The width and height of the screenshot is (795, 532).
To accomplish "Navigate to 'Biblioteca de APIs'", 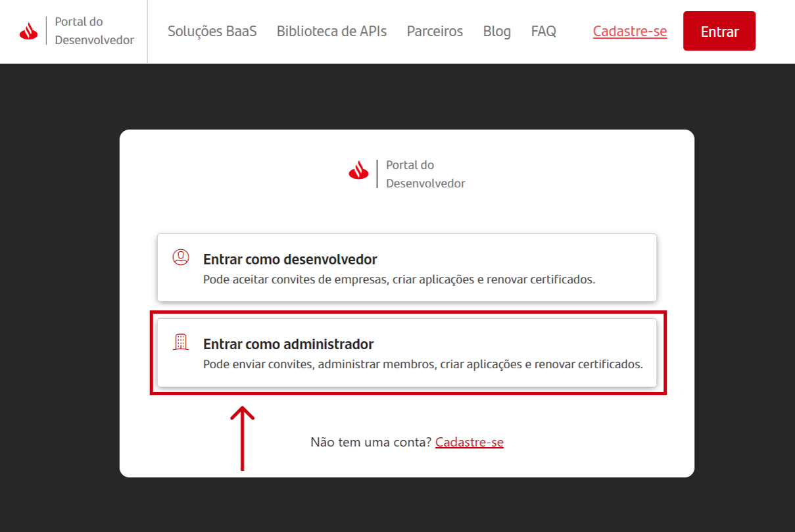I will pos(331,30).
